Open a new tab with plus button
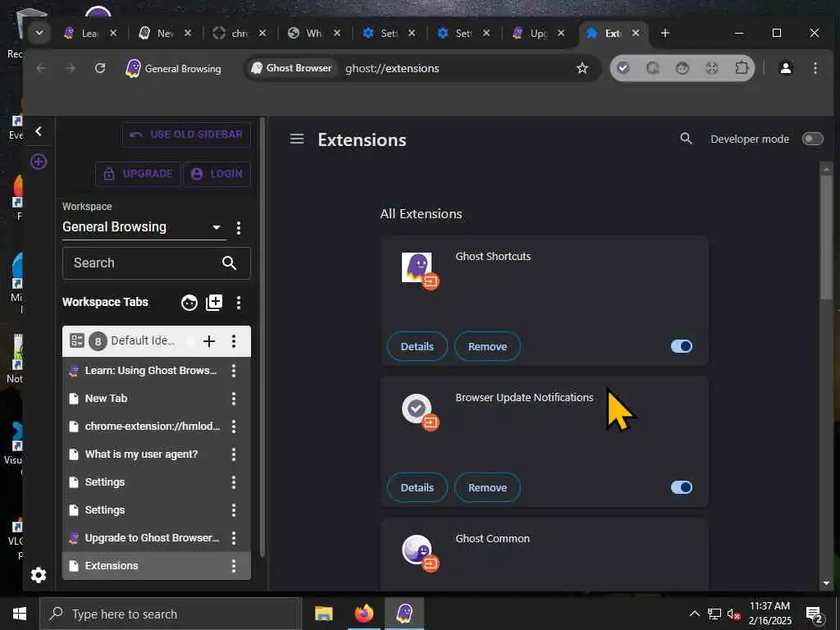The height and width of the screenshot is (630, 840). (x=664, y=33)
